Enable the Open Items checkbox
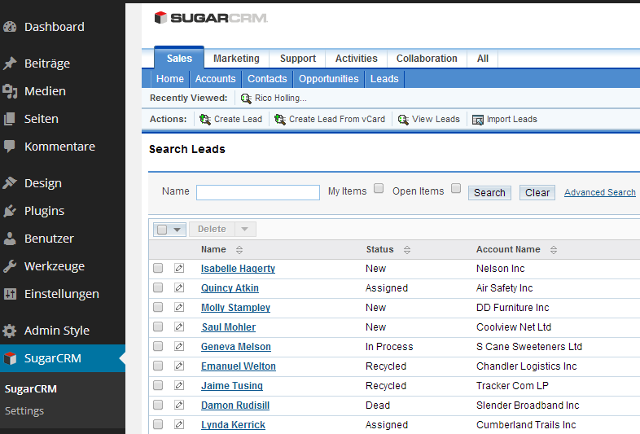Image resolution: width=640 pixels, height=434 pixels. tap(456, 188)
